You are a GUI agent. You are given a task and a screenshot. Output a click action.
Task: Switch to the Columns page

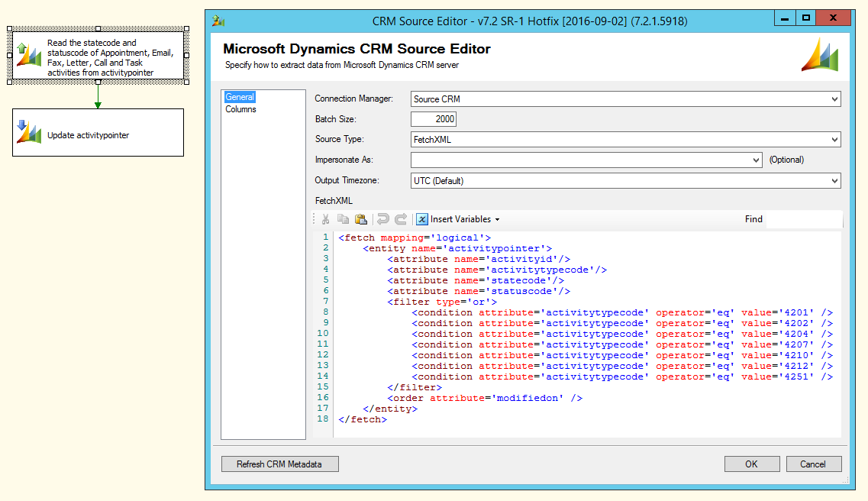pos(240,109)
